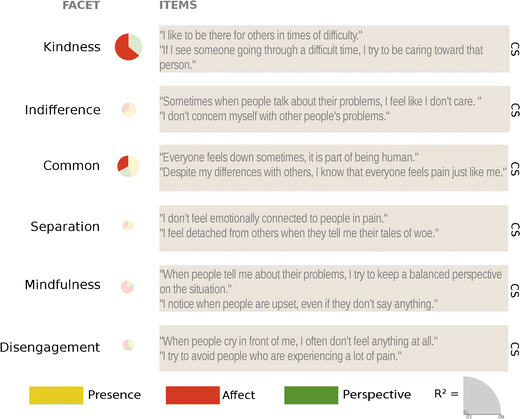This screenshot has width=520, height=419.
Task: Click the ITEMS column header
Action: point(178,5)
